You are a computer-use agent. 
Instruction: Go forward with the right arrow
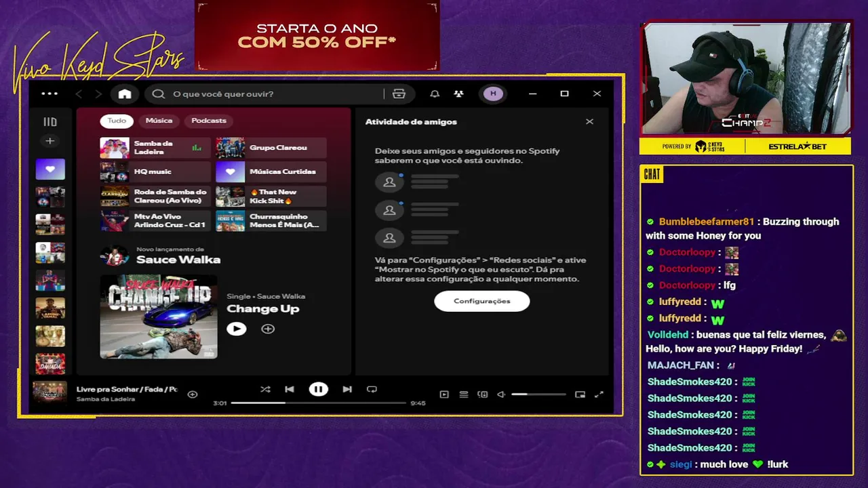coord(98,94)
